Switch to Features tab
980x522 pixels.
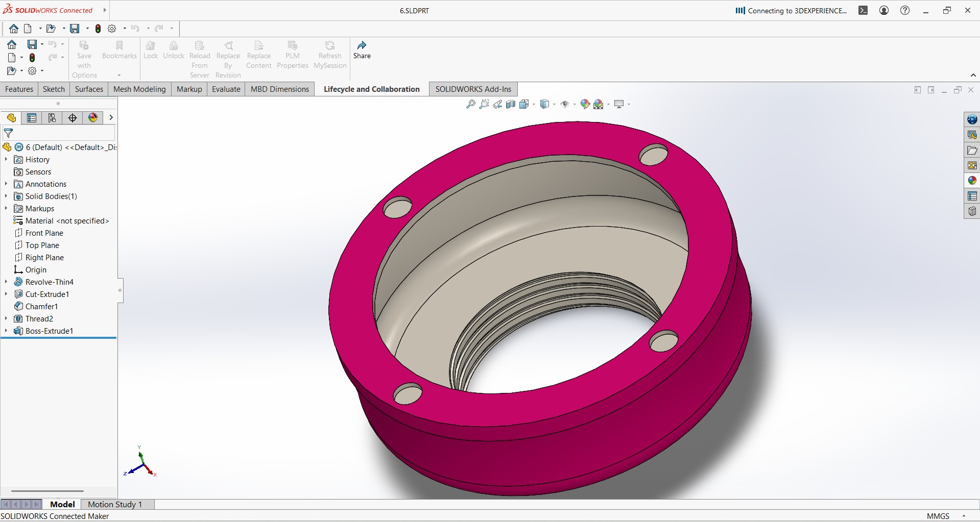click(19, 89)
